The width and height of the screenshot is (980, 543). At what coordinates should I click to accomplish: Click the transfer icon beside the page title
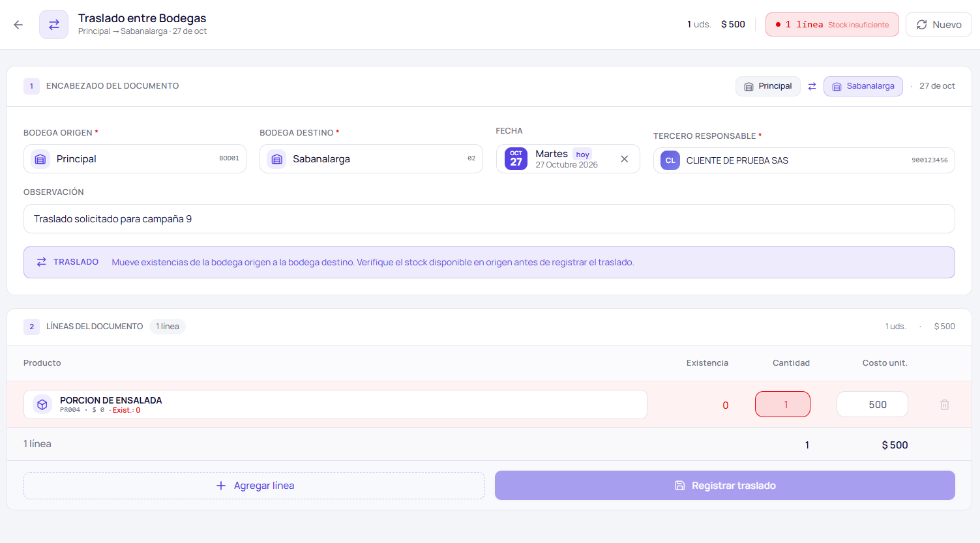coord(53,25)
